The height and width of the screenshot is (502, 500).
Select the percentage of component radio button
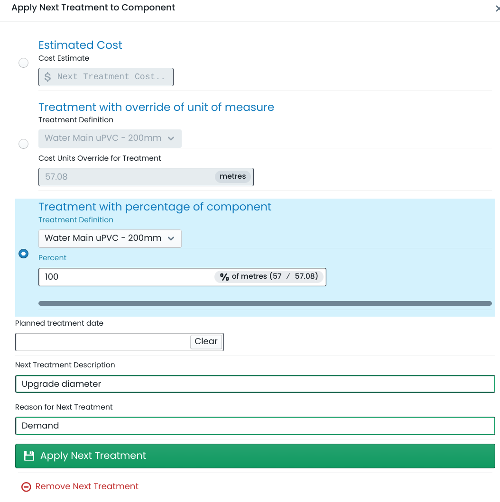(23, 254)
